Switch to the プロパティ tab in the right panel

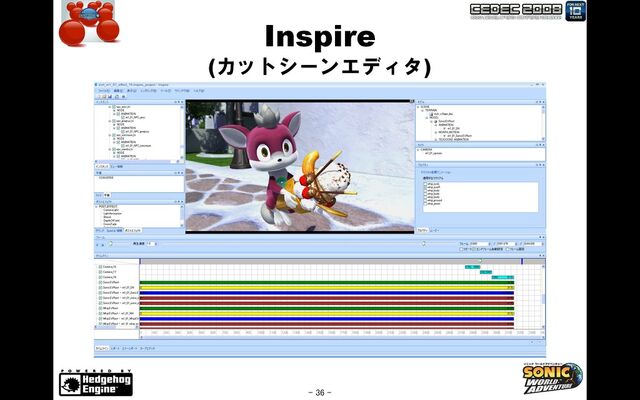(423, 231)
